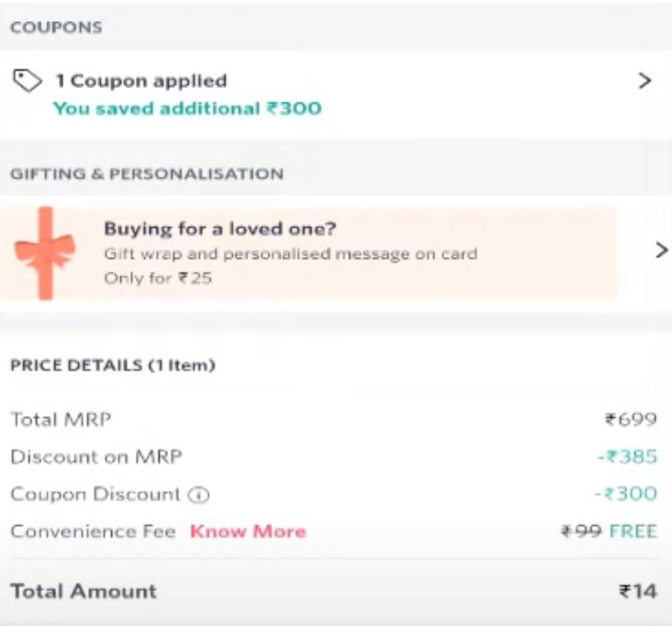Image resolution: width=672 pixels, height=626 pixels.
Task: Click the coupon tag icon
Action: [28, 80]
